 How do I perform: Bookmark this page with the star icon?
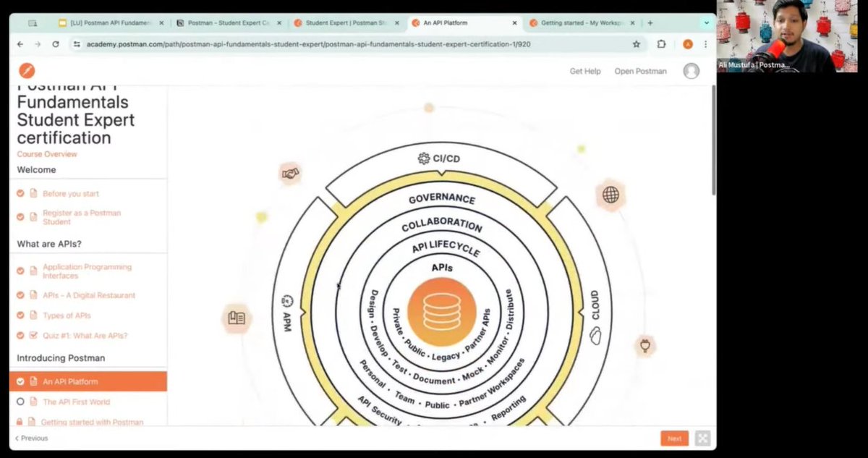[637, 44]
